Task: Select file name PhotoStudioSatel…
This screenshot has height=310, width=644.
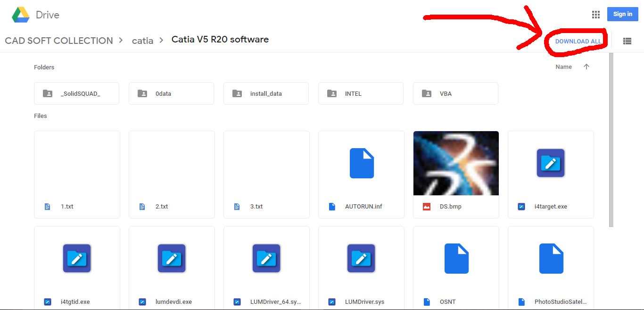Action: tap(561, 302)
